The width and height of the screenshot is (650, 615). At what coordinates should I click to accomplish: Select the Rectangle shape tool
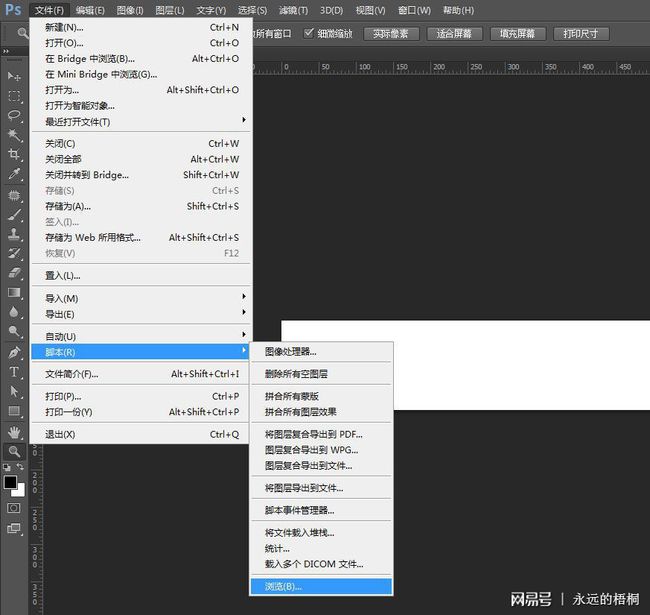click(x=14, y=411)
